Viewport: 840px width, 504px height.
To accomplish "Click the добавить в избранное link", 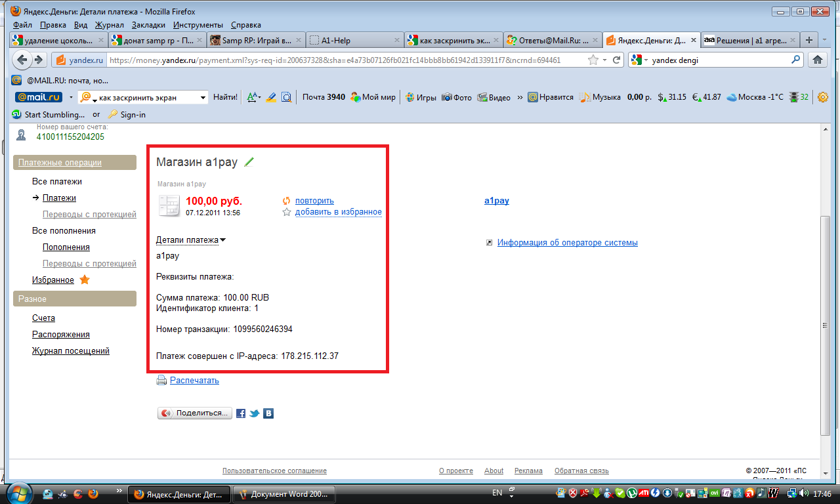I will (339, 212).
